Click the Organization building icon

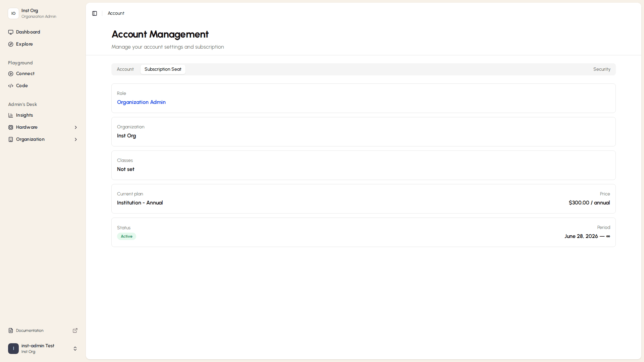coord(11,139)
